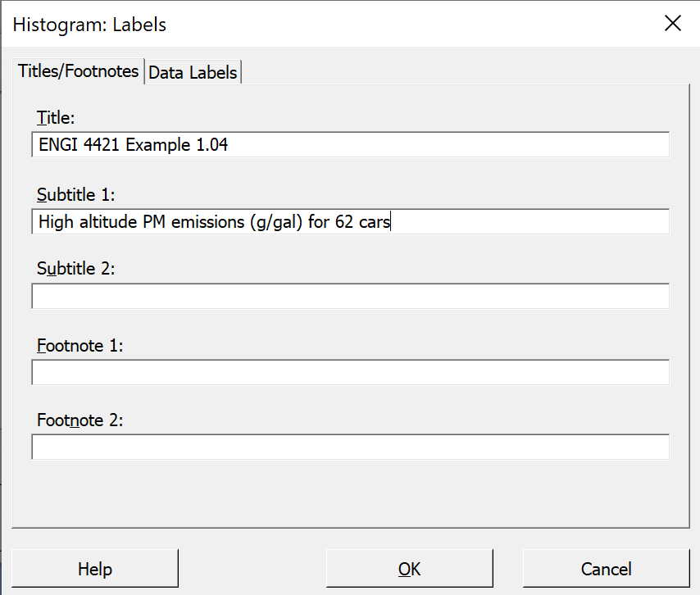Select the Titles/Footnotes tab
This screenshot has width=700, height=595.
[x=78, y=71]
